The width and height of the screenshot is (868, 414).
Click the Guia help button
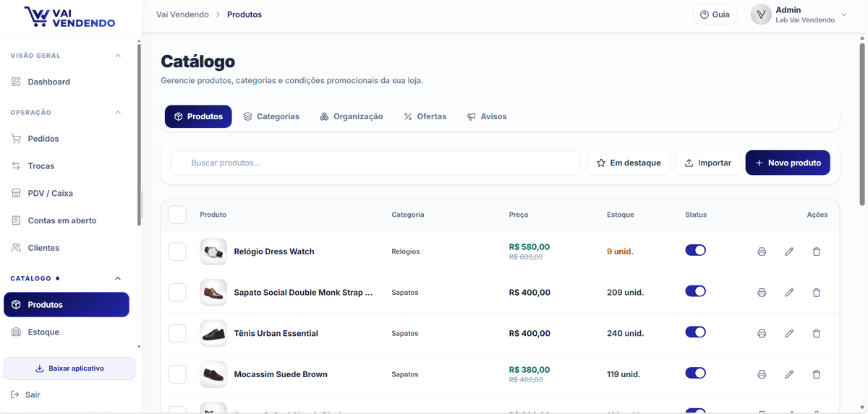[715, 14]
